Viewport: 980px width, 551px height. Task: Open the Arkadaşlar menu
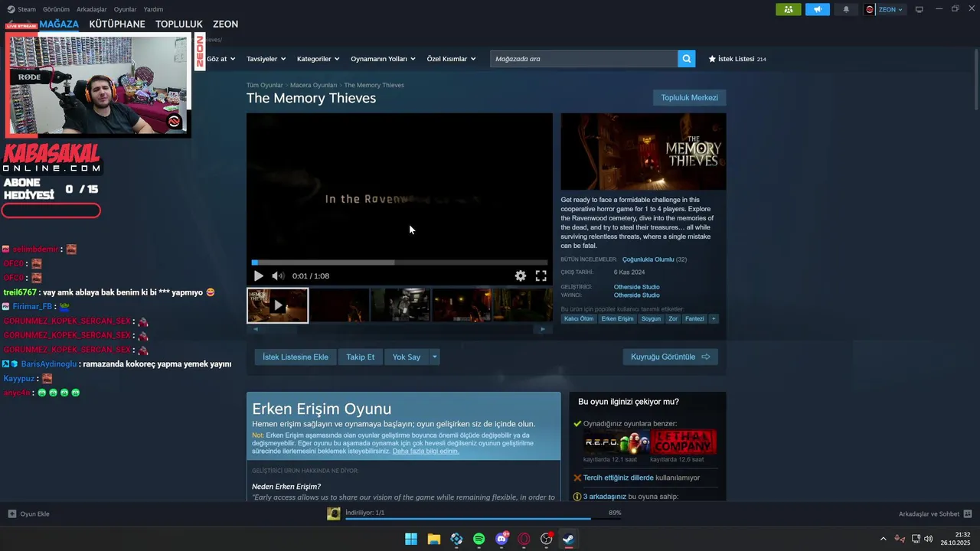pos(92,9)
